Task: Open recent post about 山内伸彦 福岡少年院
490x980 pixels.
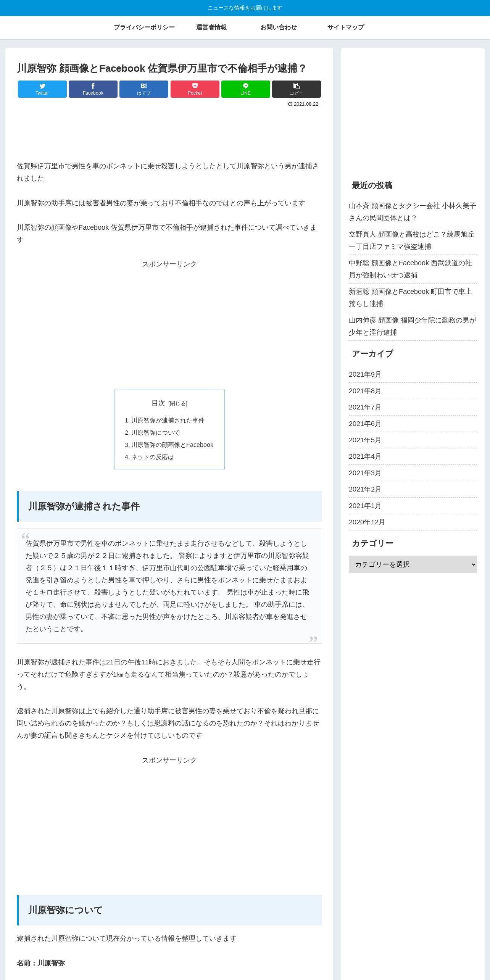Action: coord(413,326)
